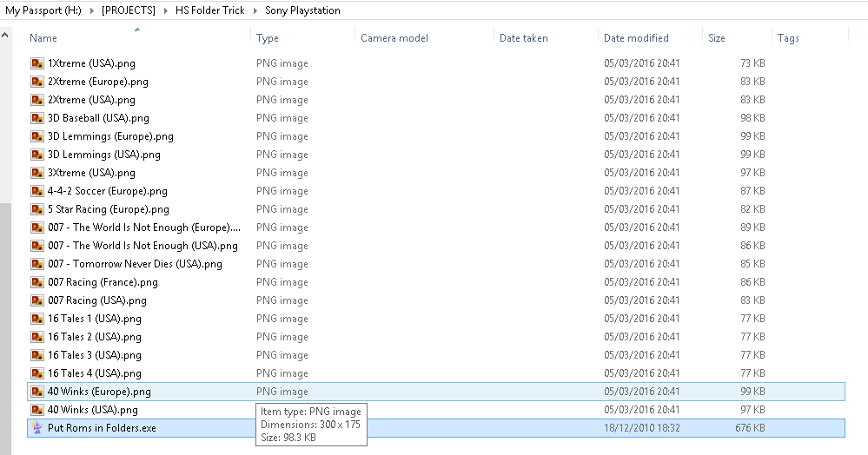Select file name 16 Tales 4 (USA).png
This screenshot has height=455, width=868.
click(x=95, y=374)
